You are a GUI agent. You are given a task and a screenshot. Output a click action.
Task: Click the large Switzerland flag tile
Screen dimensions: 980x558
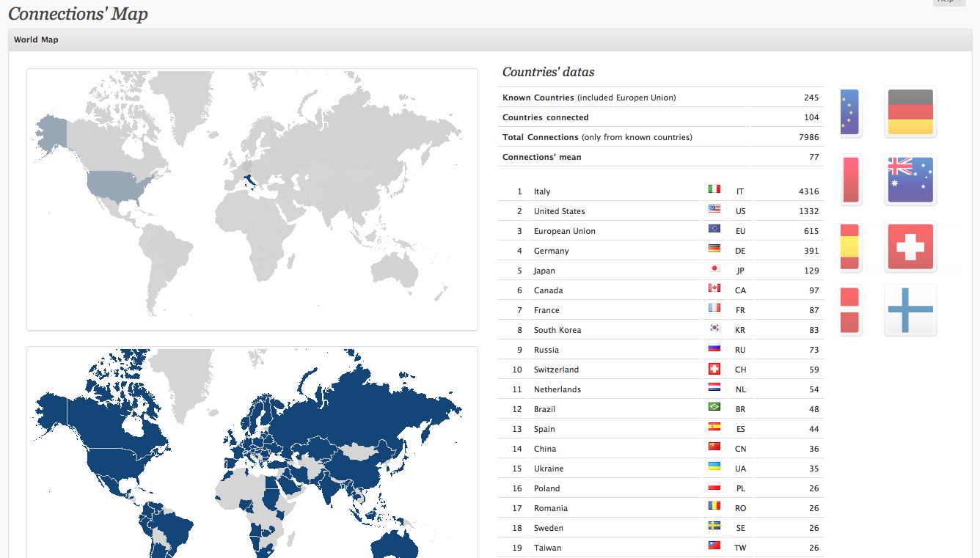pos(910,247)
